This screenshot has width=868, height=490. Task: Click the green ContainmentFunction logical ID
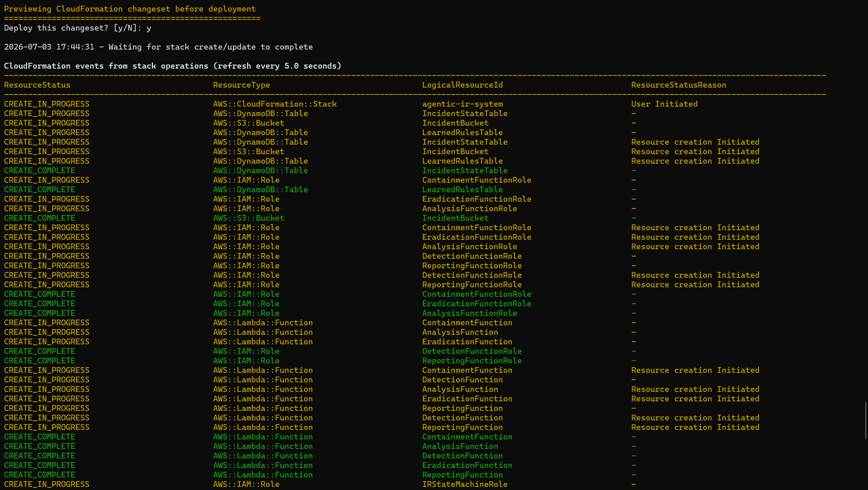pyautogui.click(x=467, y=437)
